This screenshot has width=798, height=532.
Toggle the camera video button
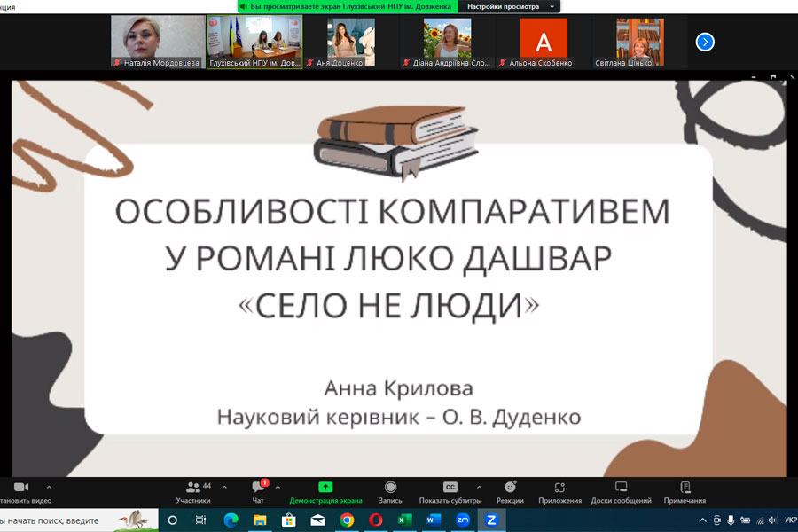tap(21, 492)
